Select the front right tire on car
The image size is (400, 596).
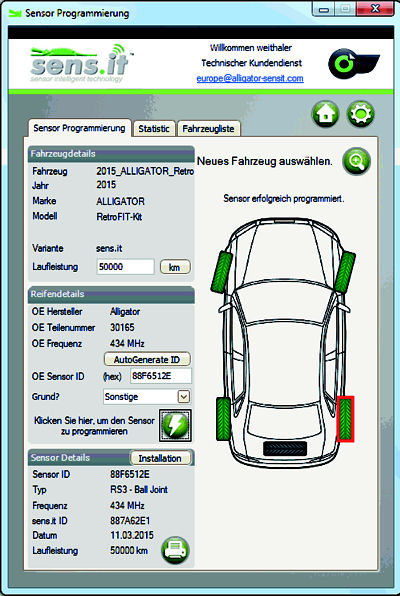coord(345,272)
